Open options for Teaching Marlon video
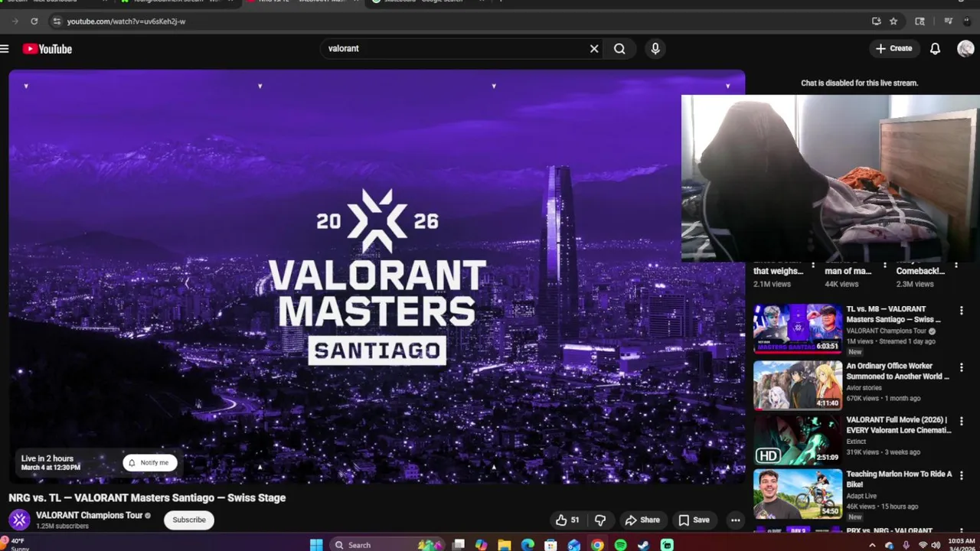This screenshot has width=980, height=551. 962,475
